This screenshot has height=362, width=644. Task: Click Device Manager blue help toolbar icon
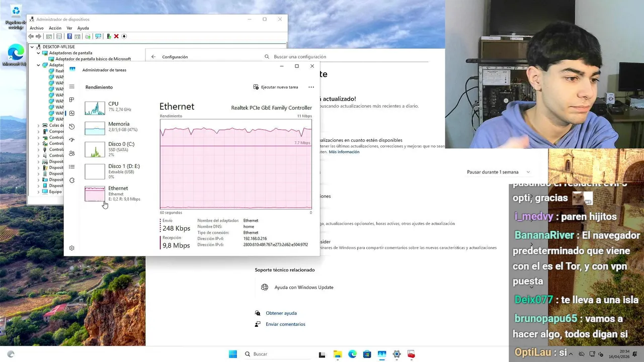69,36
